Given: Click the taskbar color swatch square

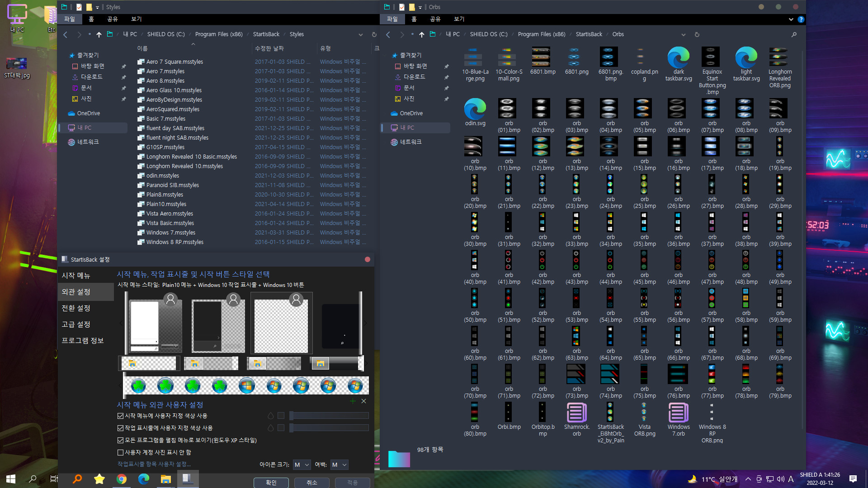Looking at the screenshot, I should 281,428.
